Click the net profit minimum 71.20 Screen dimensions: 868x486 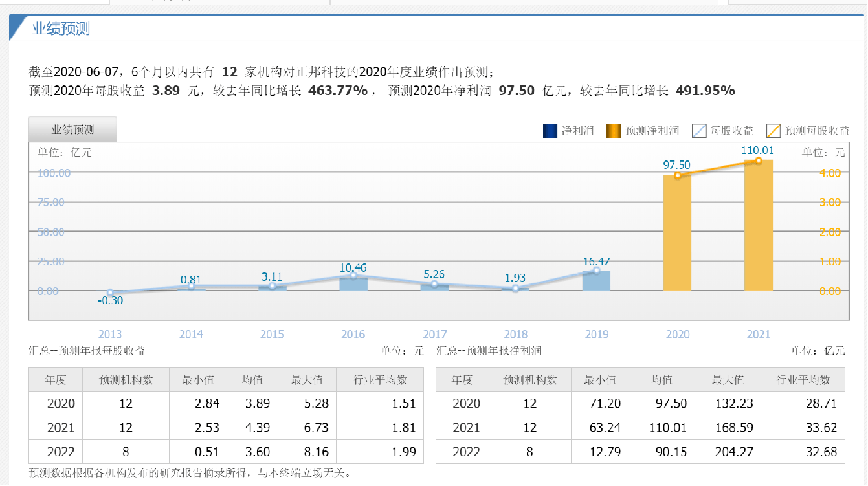pyautogui.click(x=606, y=403)
